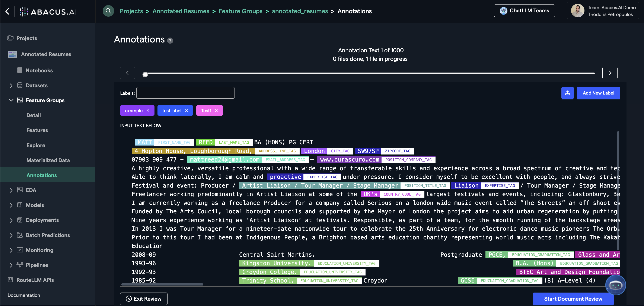This screenshot has height=306, width=644.
Task: Click the Labels input field
Action: point(185,93)
